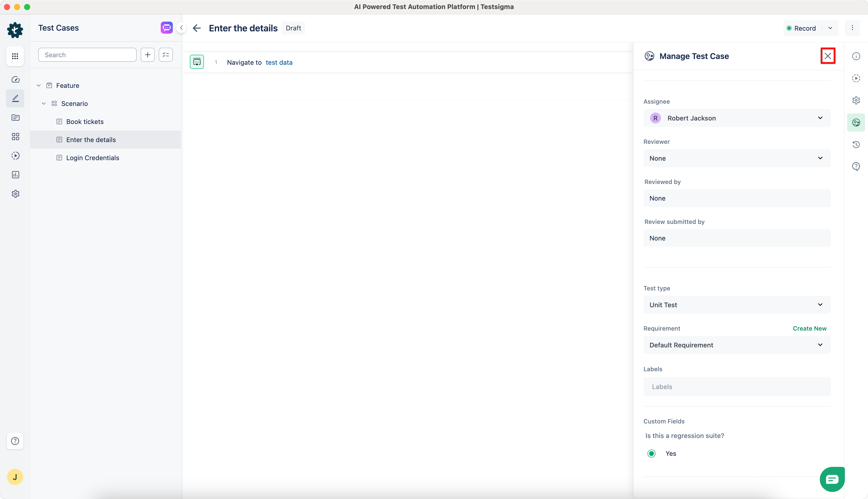Open the apps grid launcher icon
The height and width of the screenshot is (499, 868).
point(15,56)
